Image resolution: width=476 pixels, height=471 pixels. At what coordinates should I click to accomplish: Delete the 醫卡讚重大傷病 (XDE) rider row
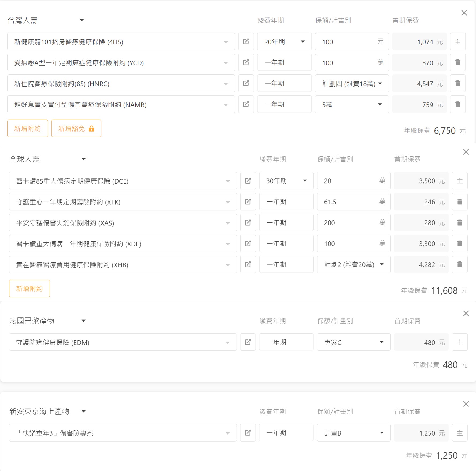pos(460,243)
